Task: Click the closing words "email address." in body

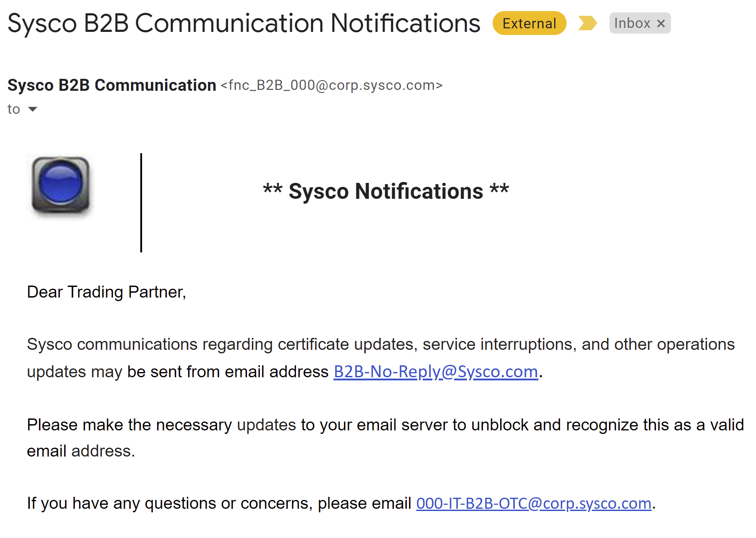Action: pyautogui.click(x=81, y=451)
